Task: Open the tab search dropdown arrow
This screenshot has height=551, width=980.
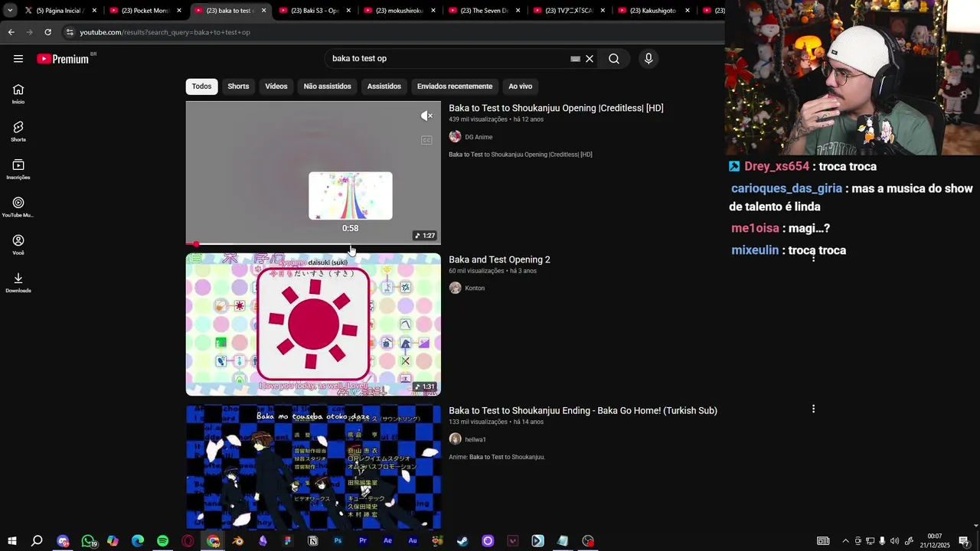Action: (x=10, y=11)
